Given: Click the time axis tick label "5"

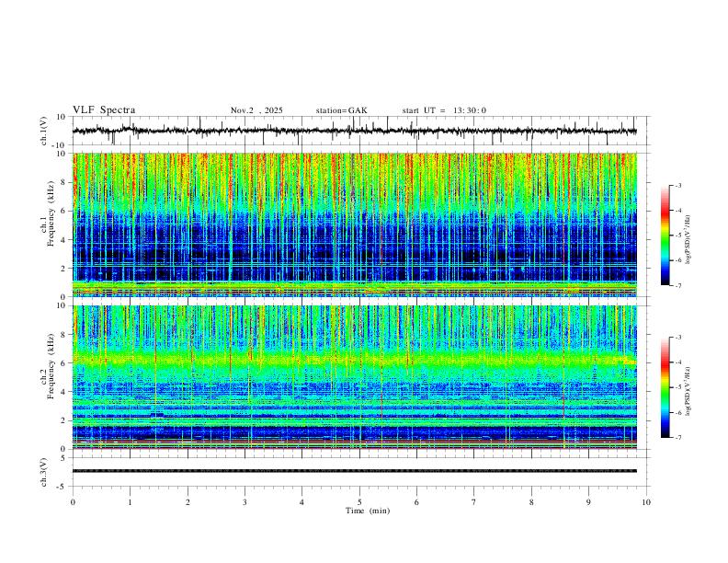Looking at the screenshot, I should click(359, 502).
